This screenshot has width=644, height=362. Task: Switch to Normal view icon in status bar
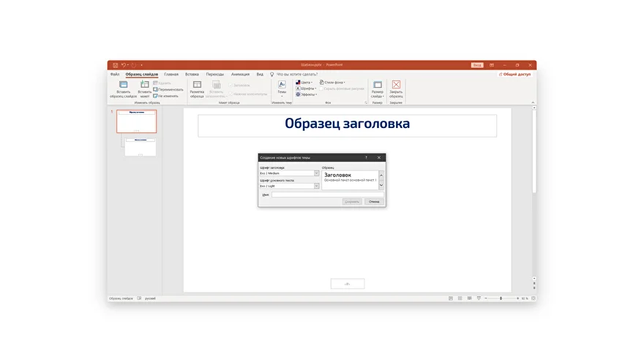[451, 298]
